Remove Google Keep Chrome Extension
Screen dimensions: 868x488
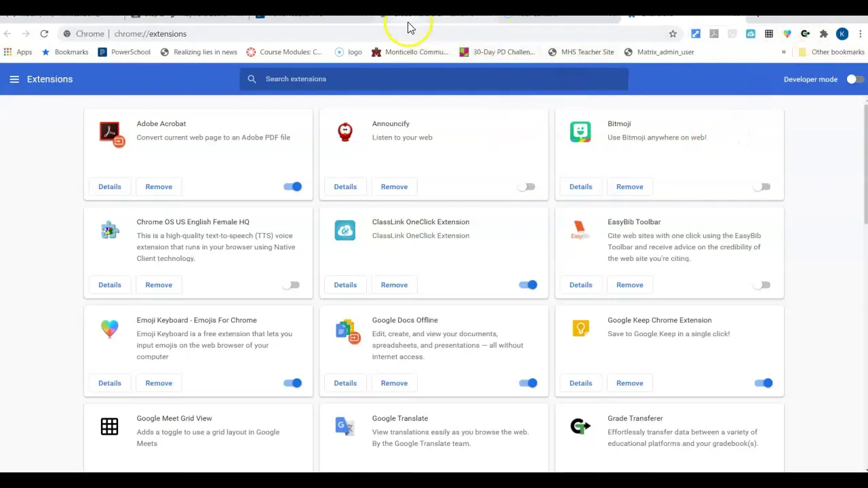(629, 383)
